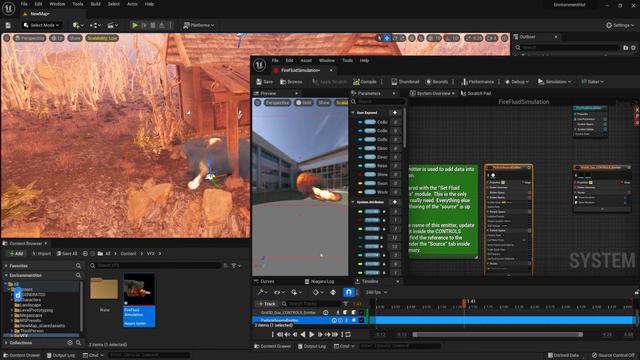Open Select Mode dropdown

tap(42, 25)
